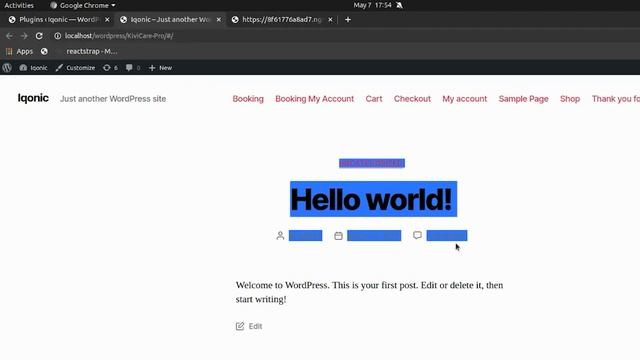Open the updates indicator showing 6

click(111, 68)
